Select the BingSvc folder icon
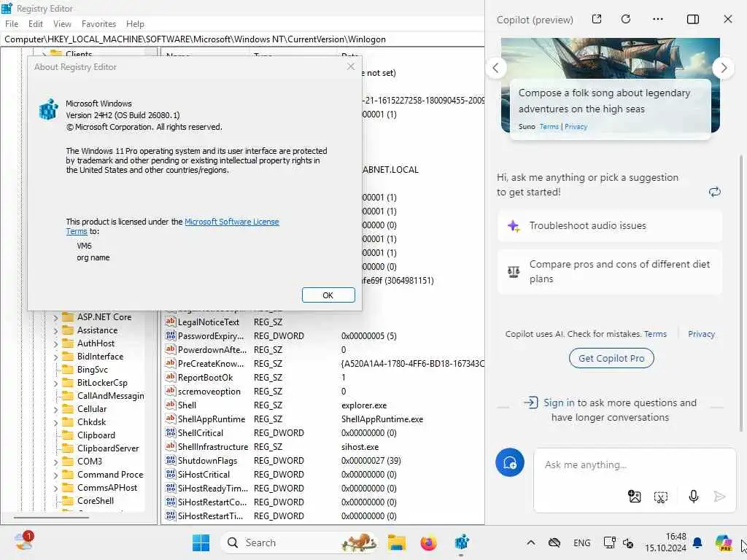This screenshot has width=747, height=560. coord(68,370)
